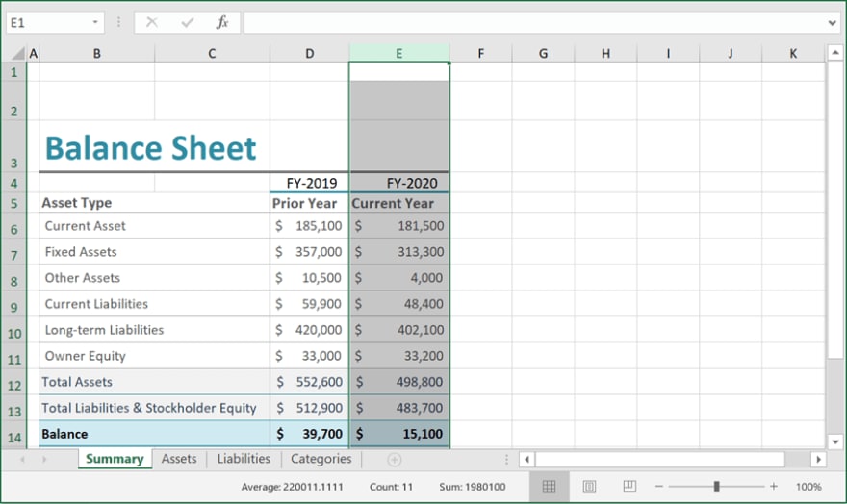Click the Current Year header cell
The width and height of the screenshot is (847, 504).
coord(399,203)
